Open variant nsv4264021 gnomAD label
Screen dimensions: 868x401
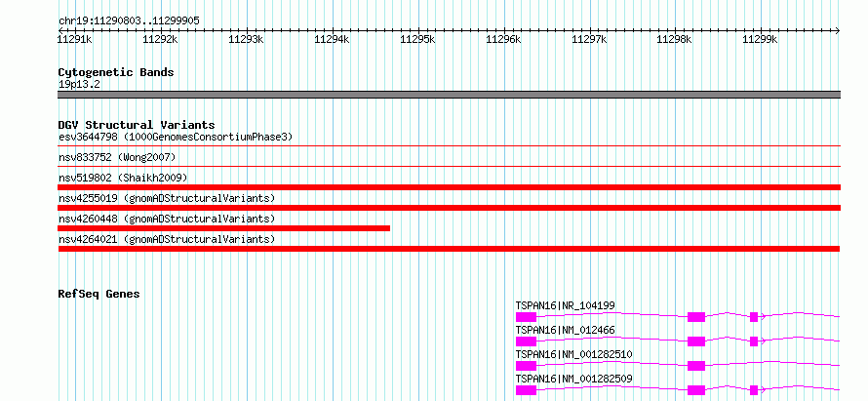[x=167, y=239]
